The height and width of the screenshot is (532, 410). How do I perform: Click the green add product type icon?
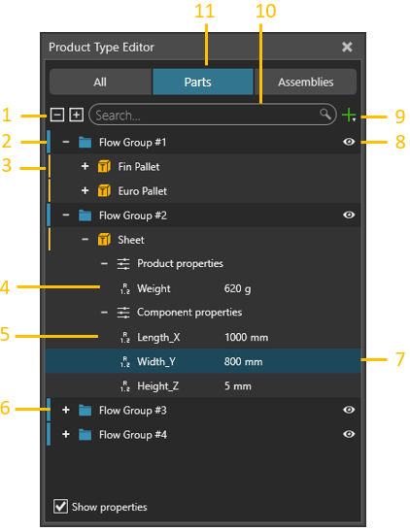pyautogui.click(x=349, y=116)
